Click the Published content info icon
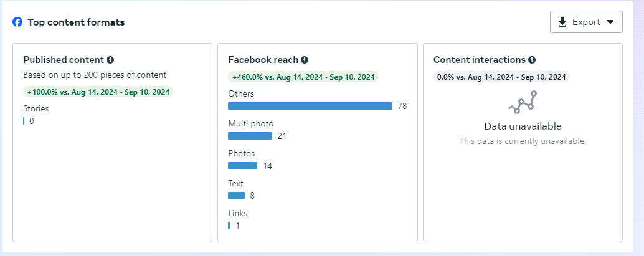Screen dimensions: 644x256 [110, 60]
